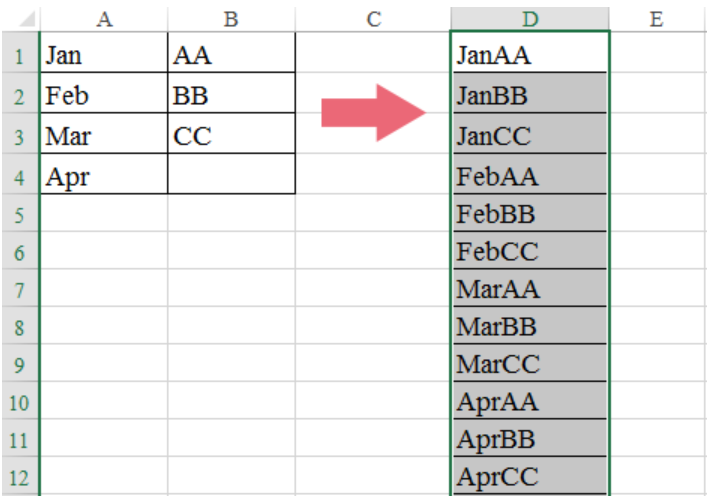
Task: Select row 12 header
Action: pyautogui.click(x=20, y=476)
